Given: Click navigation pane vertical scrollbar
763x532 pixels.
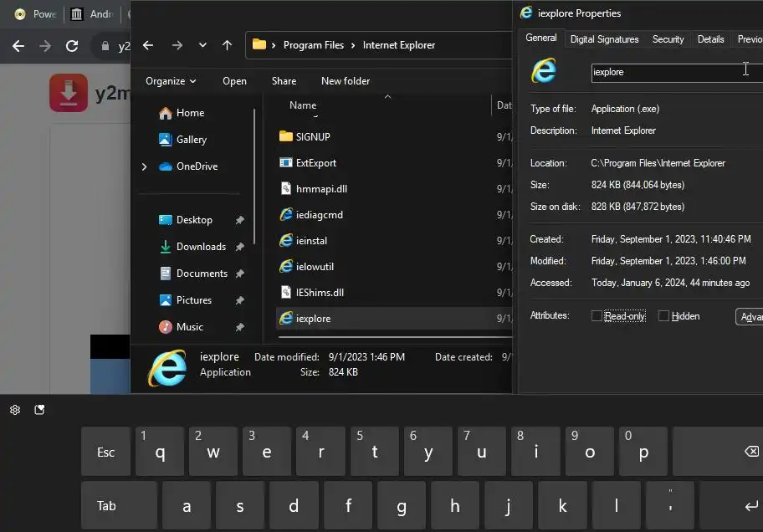Looking at the screenshot, I should [x=254, y=176].
